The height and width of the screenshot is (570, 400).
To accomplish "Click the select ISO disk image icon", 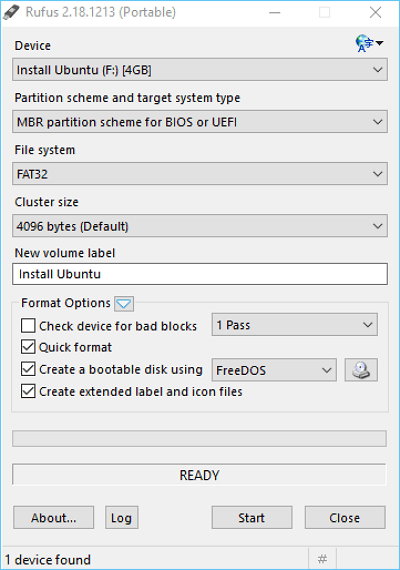I will [361, 370].
